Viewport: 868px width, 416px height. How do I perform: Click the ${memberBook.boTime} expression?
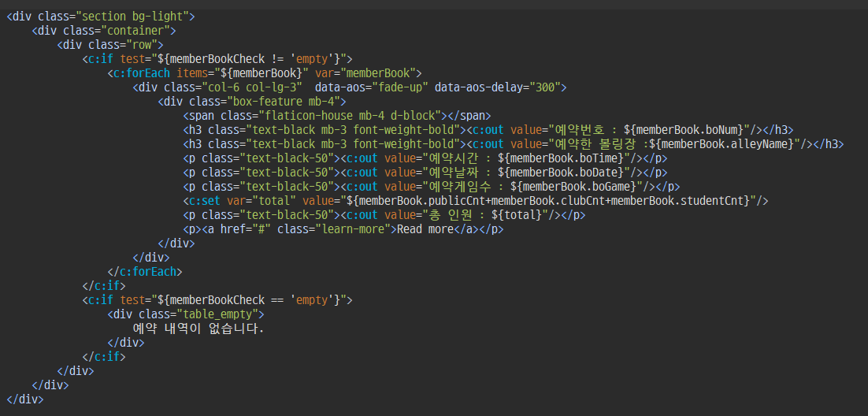[x=562, y=158]
